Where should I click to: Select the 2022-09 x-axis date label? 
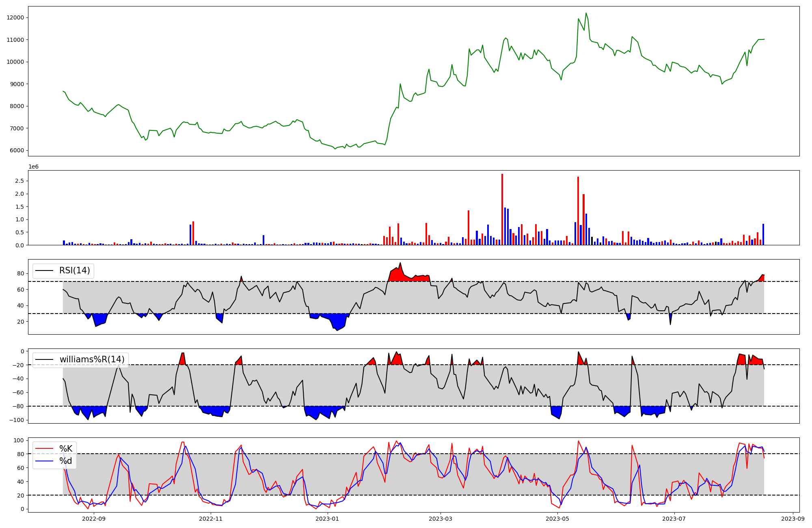point(94,519)
